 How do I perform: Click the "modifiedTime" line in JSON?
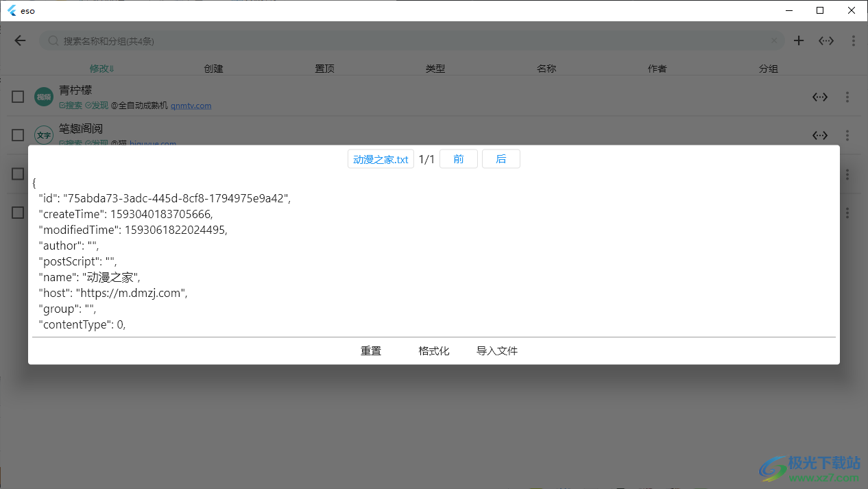click(133, 230)
